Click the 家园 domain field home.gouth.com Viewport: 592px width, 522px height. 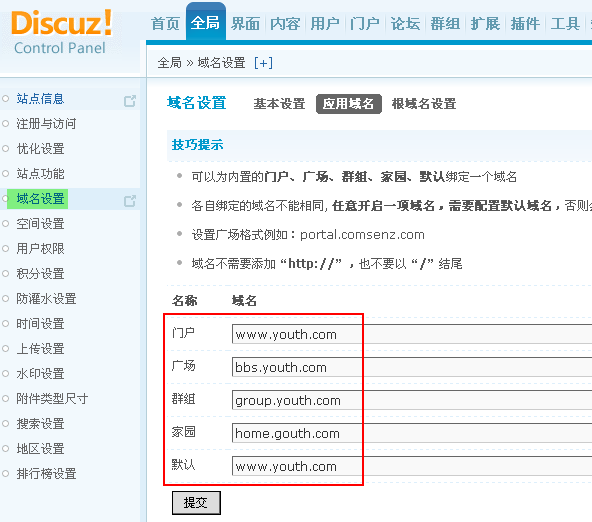412,433
